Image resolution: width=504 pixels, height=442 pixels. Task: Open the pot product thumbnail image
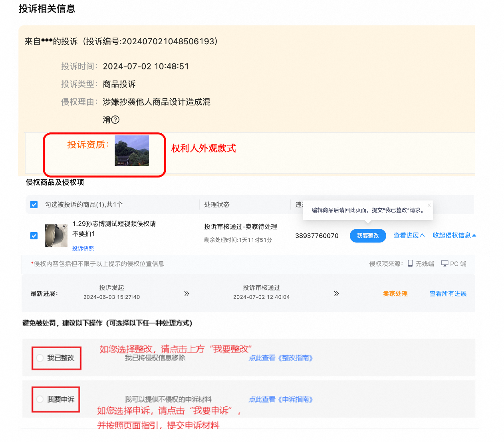tap(56, 236)
